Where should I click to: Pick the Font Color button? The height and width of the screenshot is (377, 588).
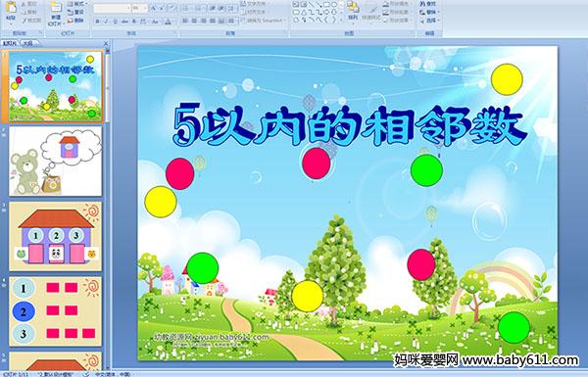(168, 22)
